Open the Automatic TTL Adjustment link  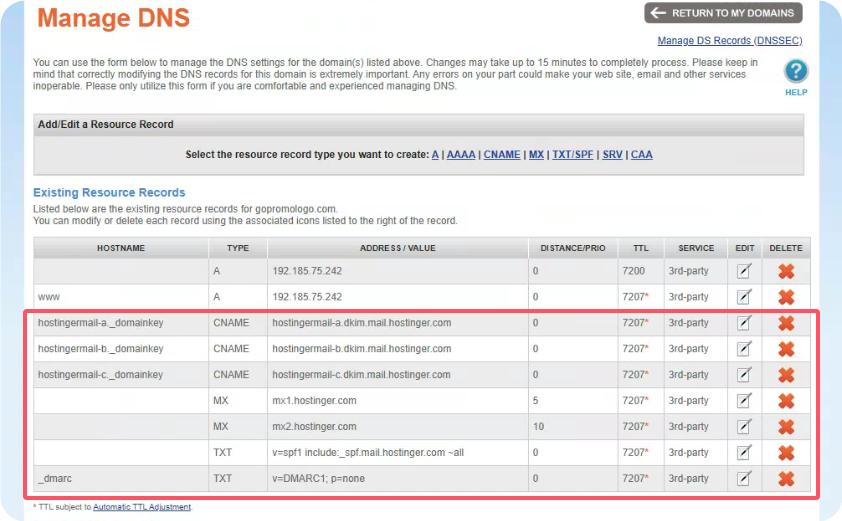141,507
